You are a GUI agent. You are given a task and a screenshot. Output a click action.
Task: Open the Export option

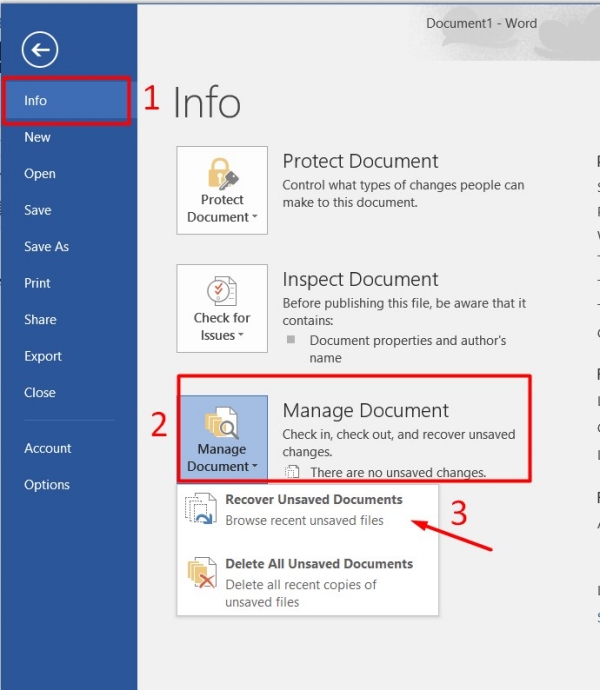pos(43,356)
